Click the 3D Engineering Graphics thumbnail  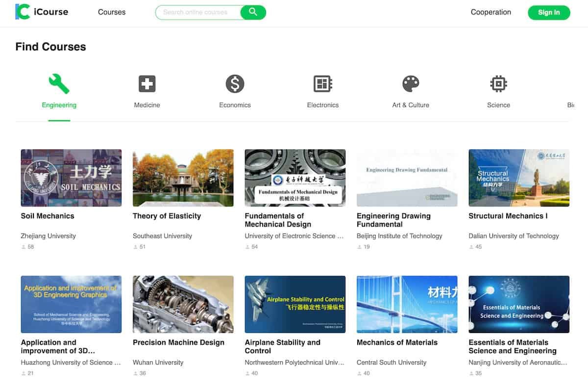pos(71,304)
